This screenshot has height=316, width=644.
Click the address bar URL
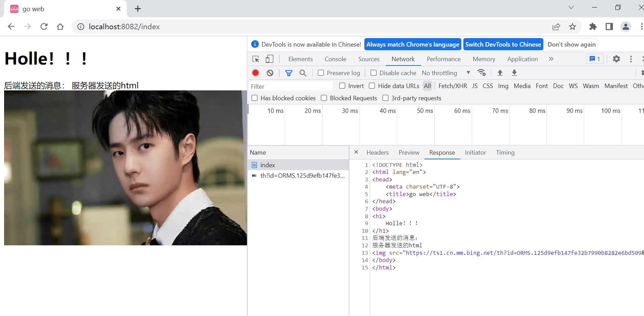click(124, 27)
